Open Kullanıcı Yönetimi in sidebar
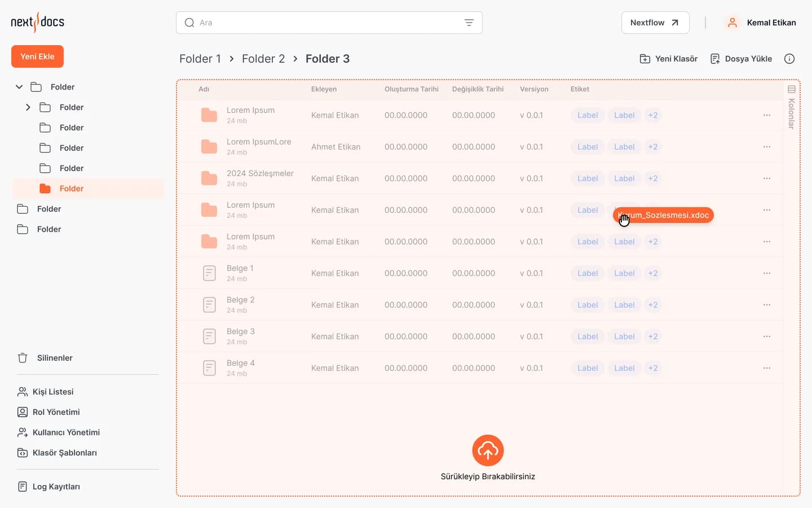 (59, 432)
